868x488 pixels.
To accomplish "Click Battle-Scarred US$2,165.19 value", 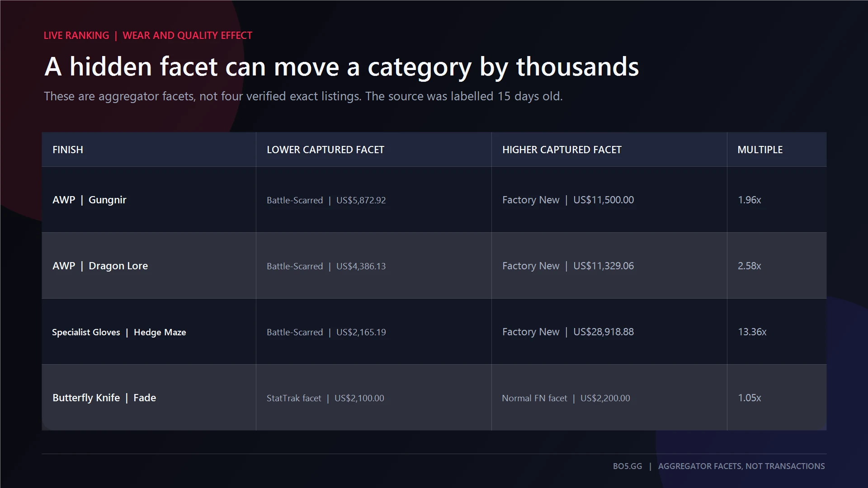I will pos(326,332).
